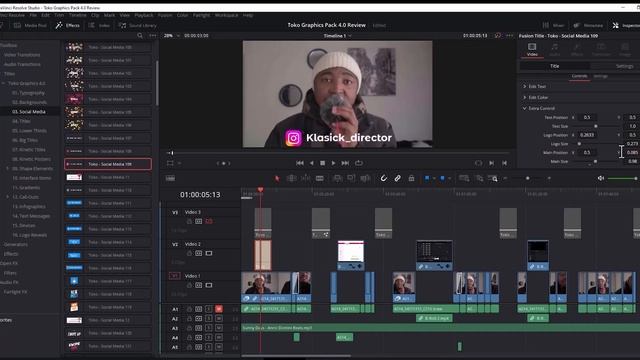Switch to Inspector Settings tab
This screenshot has width=640, height=360.
click(624, 66)
